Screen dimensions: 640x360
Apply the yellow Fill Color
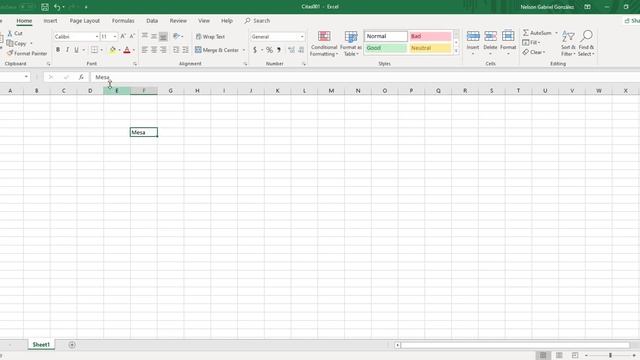pos(113,50)
